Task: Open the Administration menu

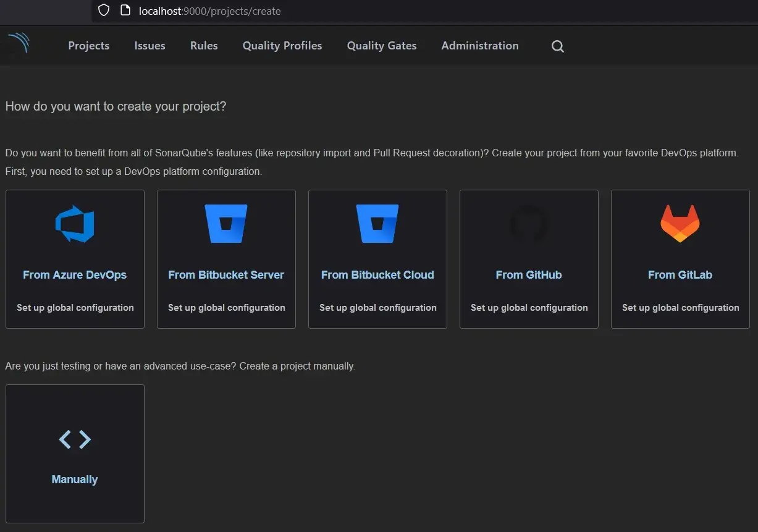Action: click(480, 46)
